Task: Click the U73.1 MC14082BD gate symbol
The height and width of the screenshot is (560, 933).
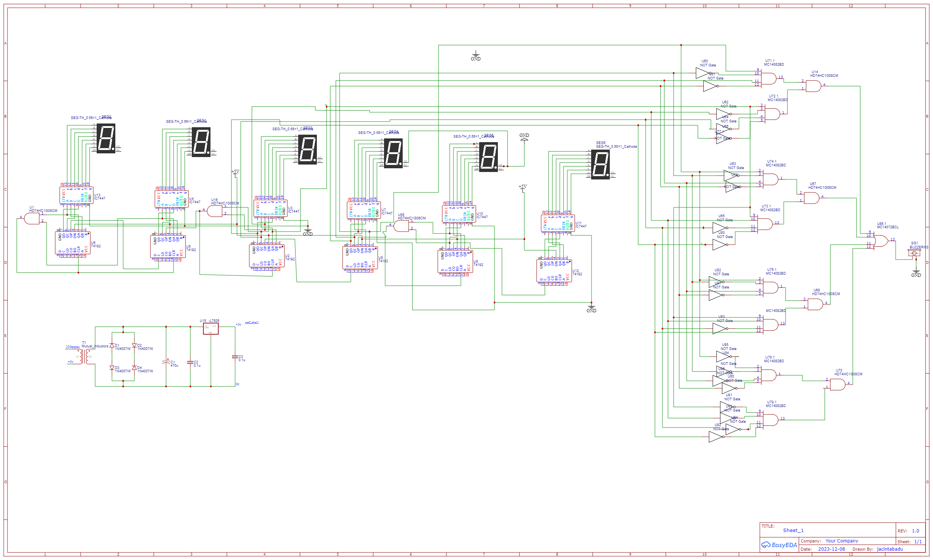Action: pos(765,224)
